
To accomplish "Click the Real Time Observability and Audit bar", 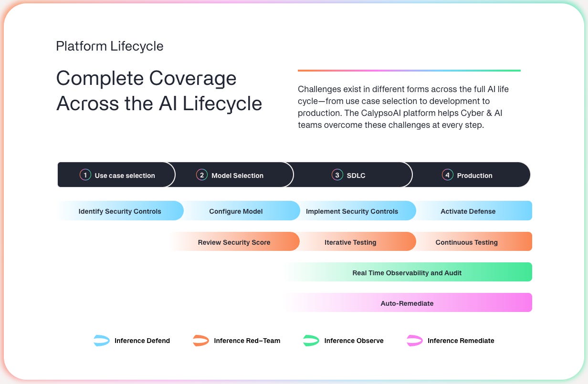I will (x=408, y=272).
